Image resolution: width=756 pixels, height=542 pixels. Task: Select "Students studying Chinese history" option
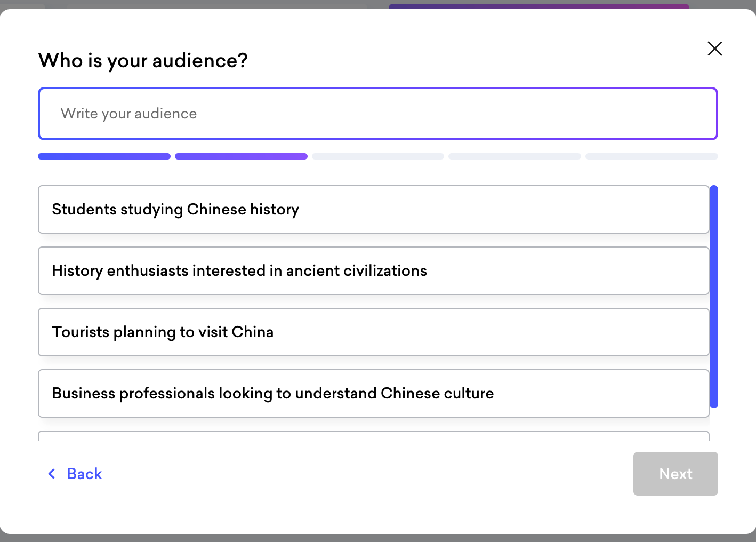click(373, 209)
